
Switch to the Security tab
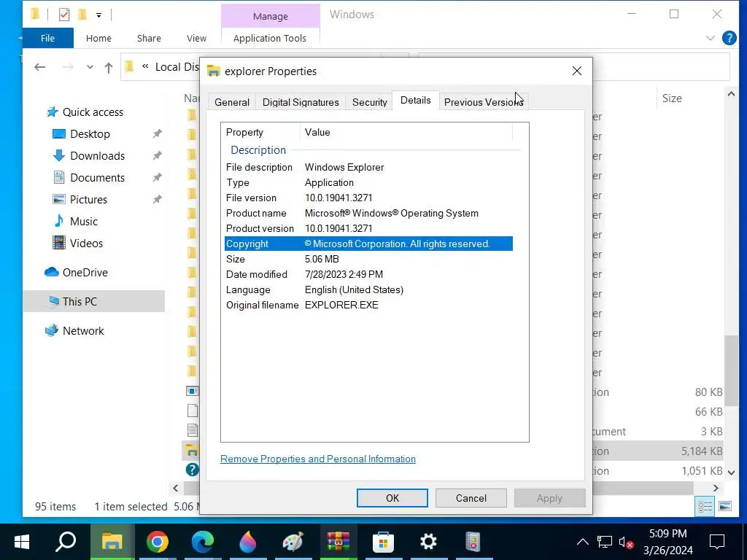pyautogui.click(x=370, y=102)
